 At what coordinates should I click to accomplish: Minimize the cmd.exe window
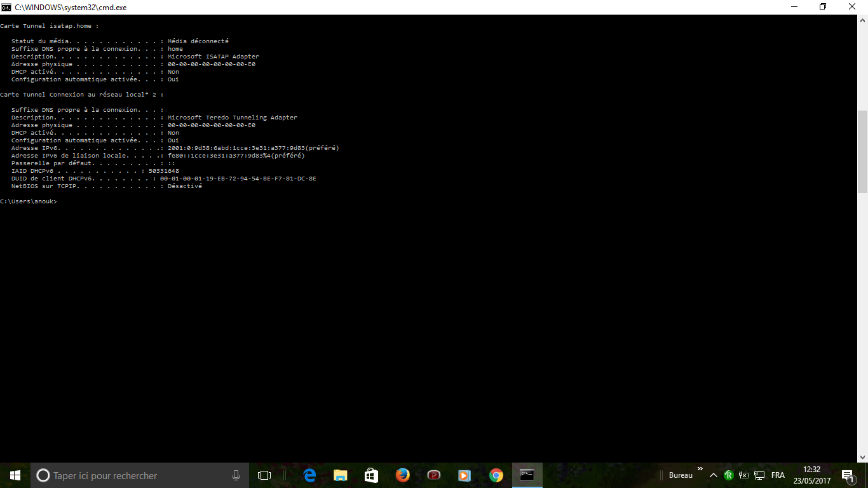(794, 7)
